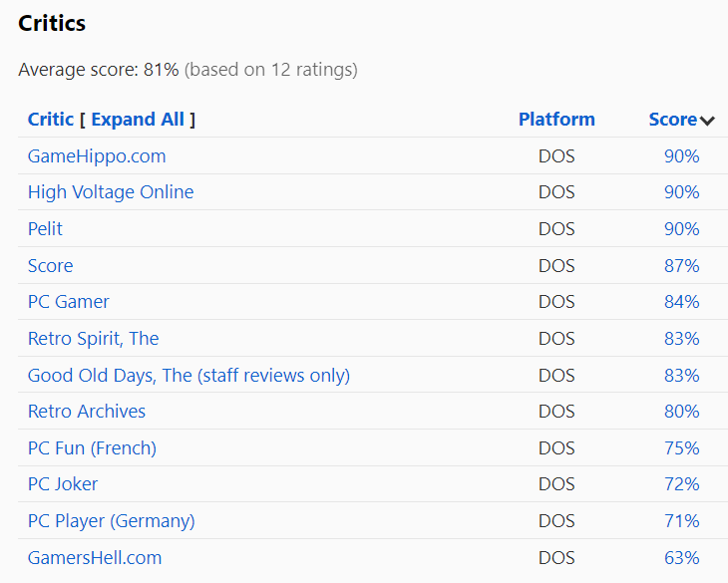Viewport: 728px width, 583px height.
Task: Sort table by Platform column
Action: 555,120
